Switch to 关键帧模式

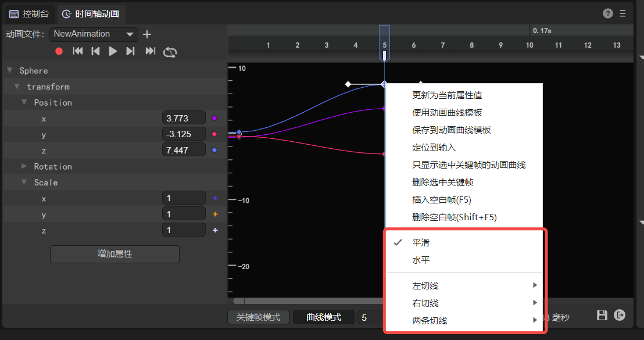[258, 317]
